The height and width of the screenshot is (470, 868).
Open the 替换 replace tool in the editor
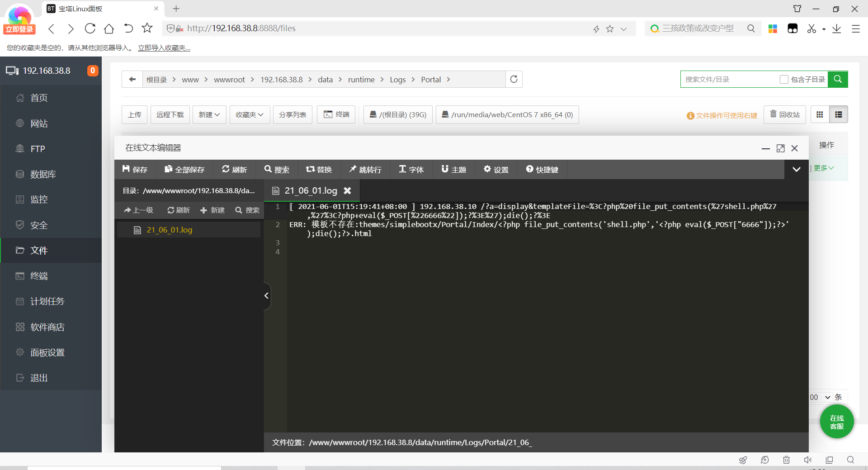tap(319, 169)
